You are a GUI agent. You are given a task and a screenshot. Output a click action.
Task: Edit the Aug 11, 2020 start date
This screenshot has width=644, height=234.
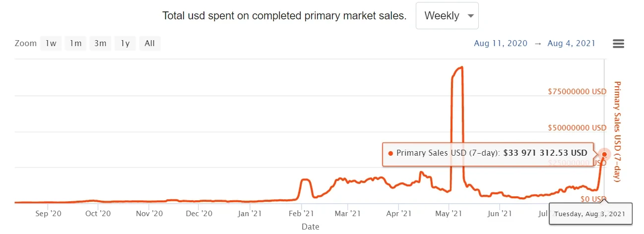(500, 44)
